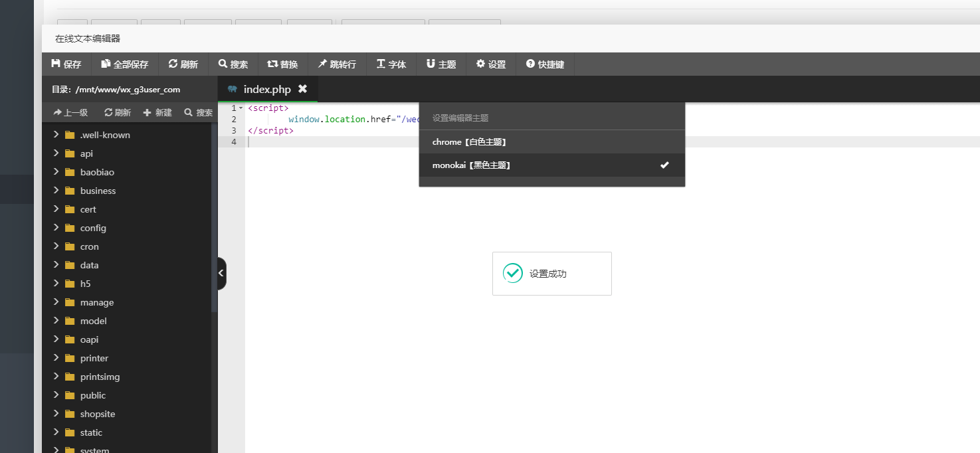Click the model folder icon
The width and height of the screenshot is (980, 453).
tap(70, 321)
